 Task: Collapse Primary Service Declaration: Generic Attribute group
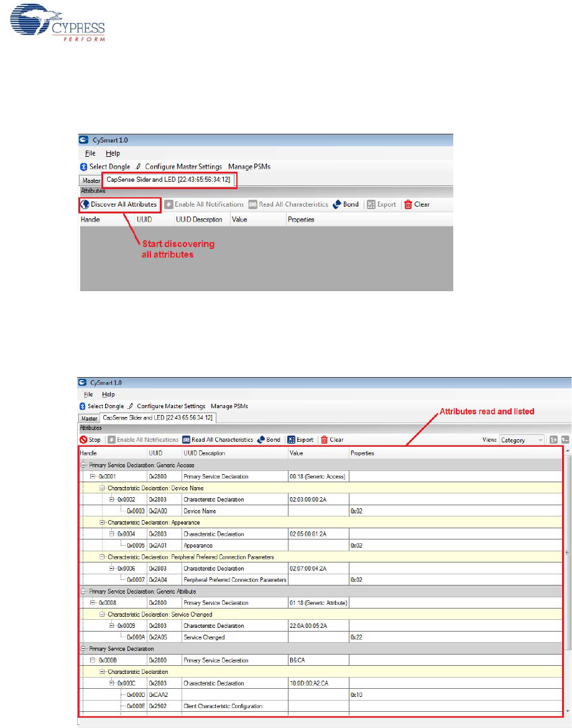click(x=83, y=592)
